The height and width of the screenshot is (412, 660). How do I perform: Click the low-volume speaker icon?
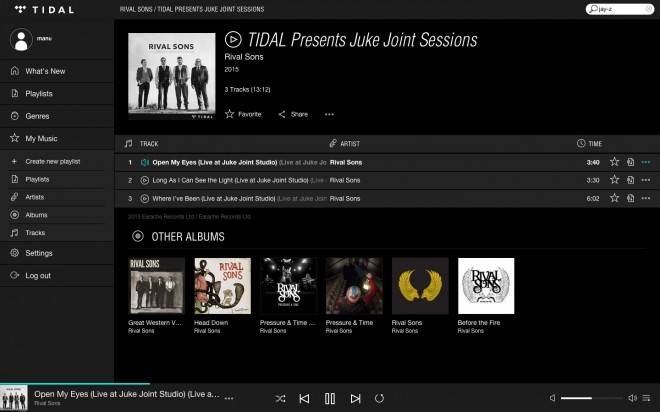coord(553,398)
